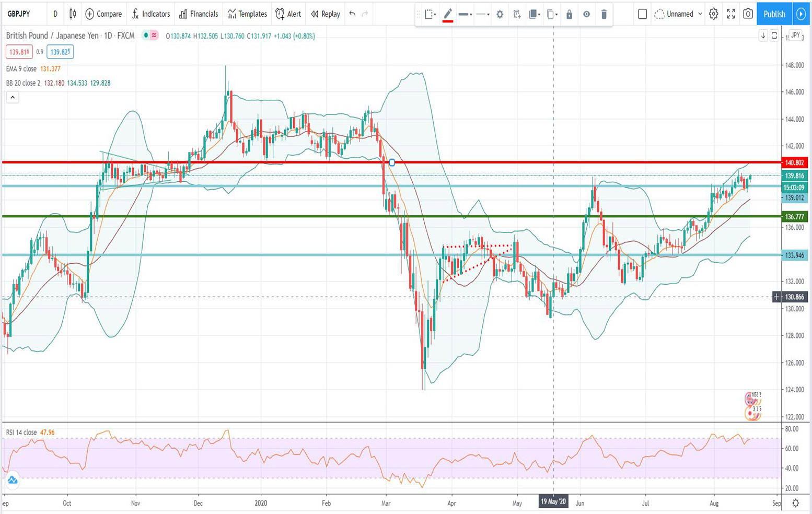Open the Unnamed layout dropdown
The height and width of the screenshot is (514, 812).
click(700, 14)
